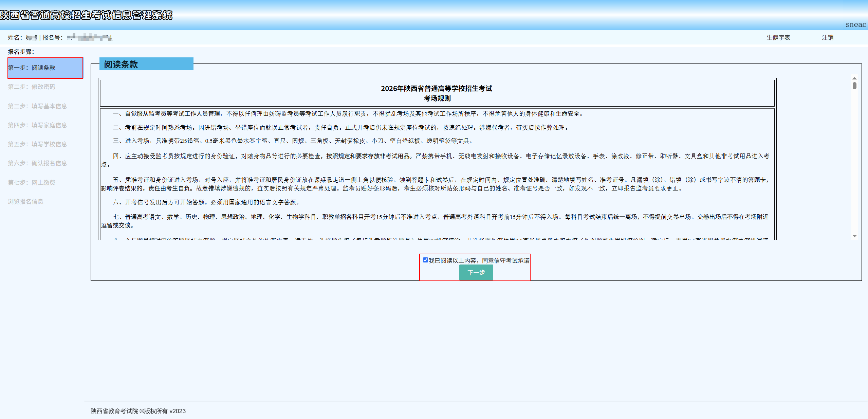Open 第五步：填写学校信息 step

(38, 144)
